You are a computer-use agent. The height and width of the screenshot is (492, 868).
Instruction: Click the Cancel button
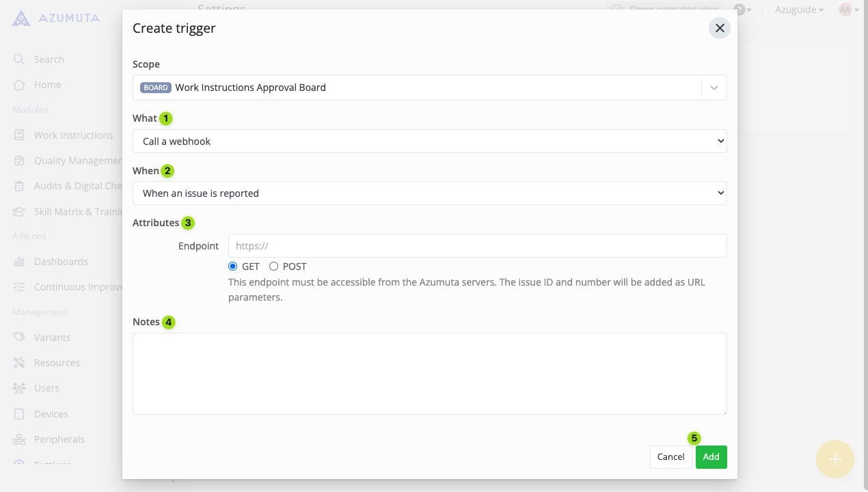[670, 457]
